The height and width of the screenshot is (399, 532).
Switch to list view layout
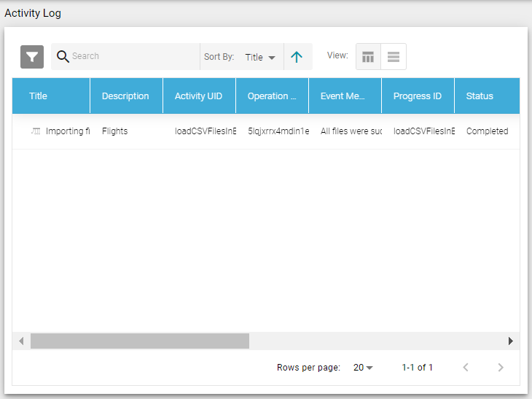394,57
